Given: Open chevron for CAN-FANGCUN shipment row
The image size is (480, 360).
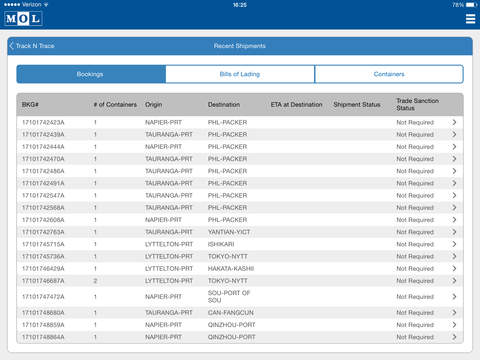Looking at the screenshot, I should pos(454,312).
